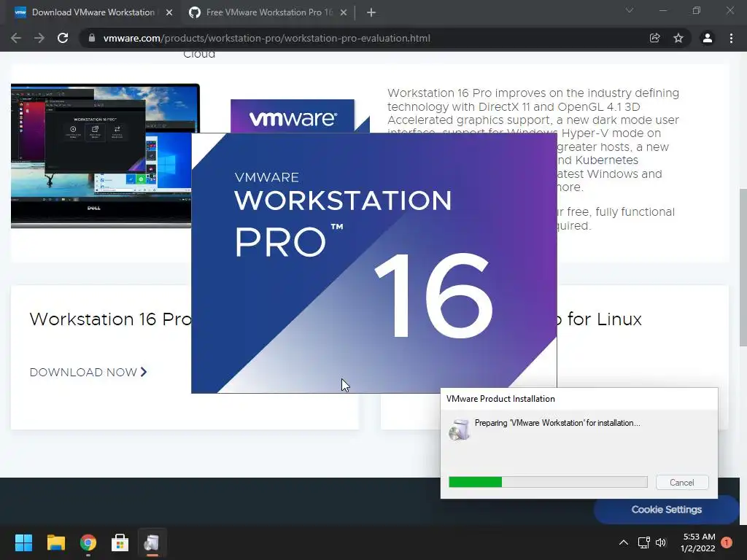
Task: Switch to Free VMware Workstation Pro 16 tab
Action: (268, 12)
